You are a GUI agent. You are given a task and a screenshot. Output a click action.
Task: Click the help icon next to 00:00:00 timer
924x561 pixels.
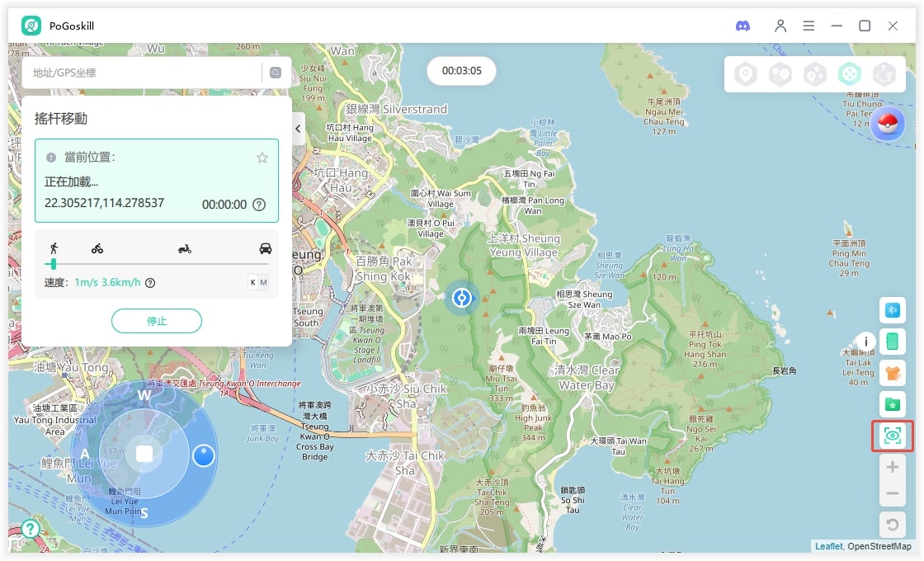pos(259,205)
